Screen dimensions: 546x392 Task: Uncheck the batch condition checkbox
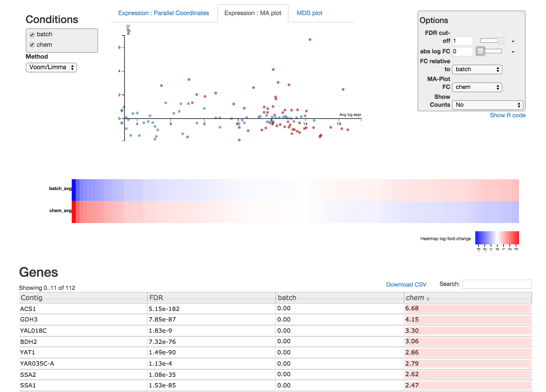coord(32,35)
